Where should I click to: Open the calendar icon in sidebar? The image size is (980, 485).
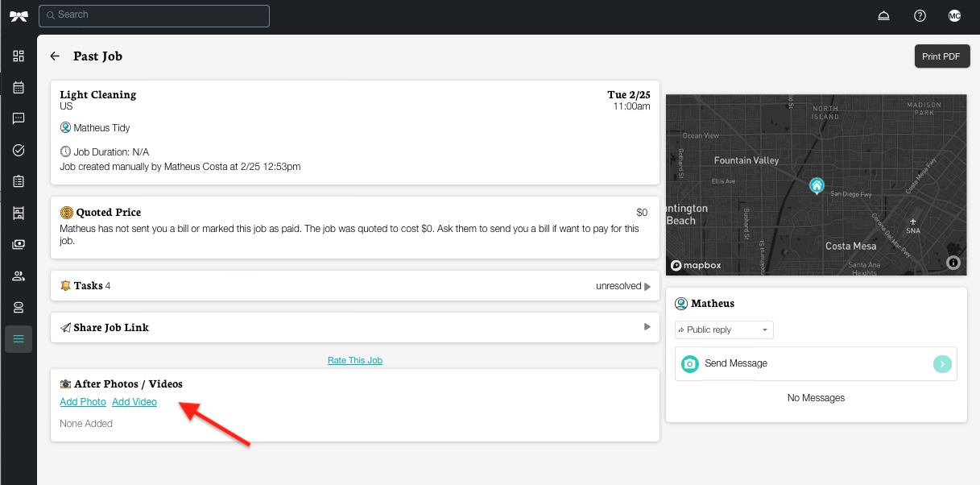19,88
